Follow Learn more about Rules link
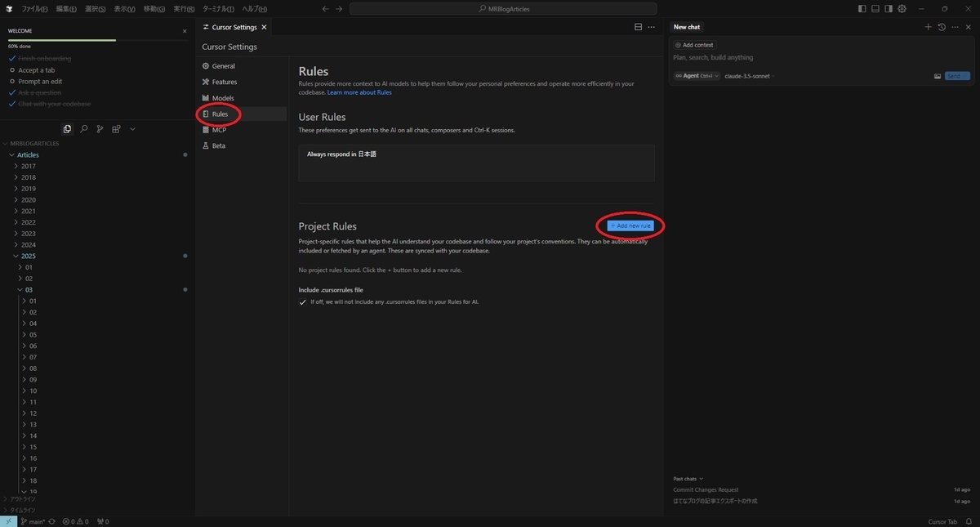The height and width of the screenshot is (527, 980). click(359, 92)
